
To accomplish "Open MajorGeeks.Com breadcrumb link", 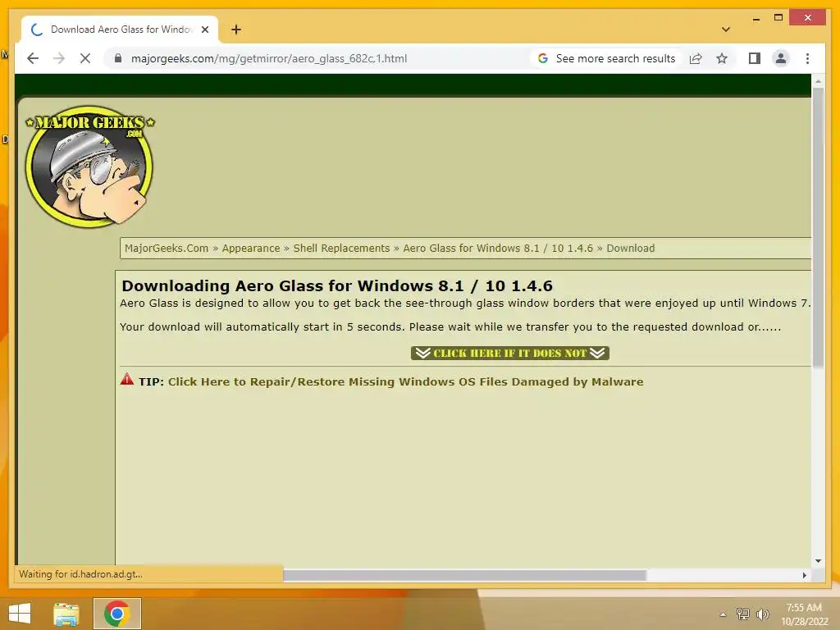I will [166, 248].
